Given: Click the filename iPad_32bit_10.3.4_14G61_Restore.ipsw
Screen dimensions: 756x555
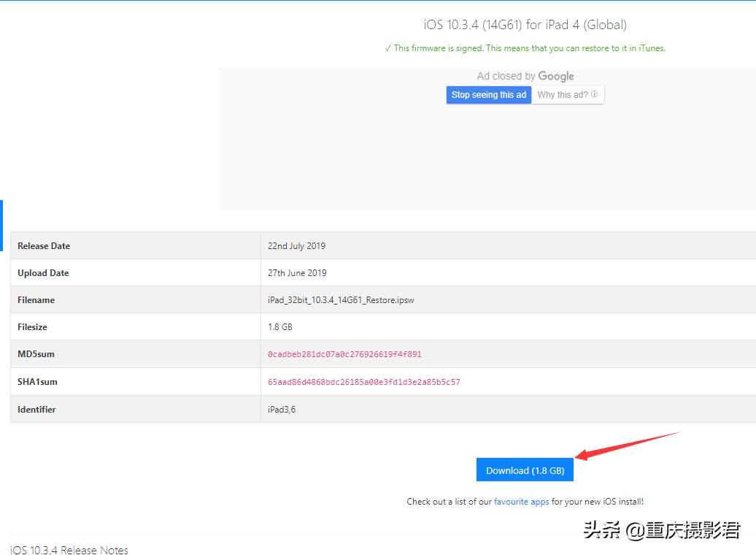Looking at the screenshot, I should [x=341, y=300].
